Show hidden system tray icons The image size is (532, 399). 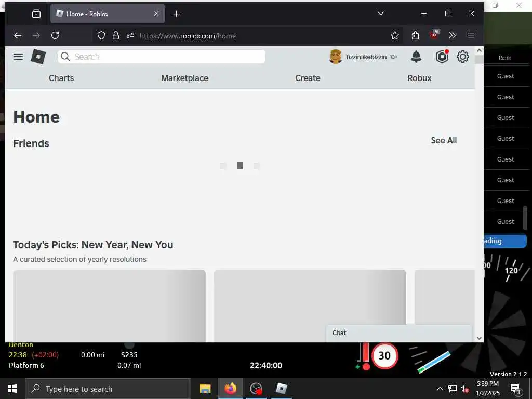click(x=440, y=389)
